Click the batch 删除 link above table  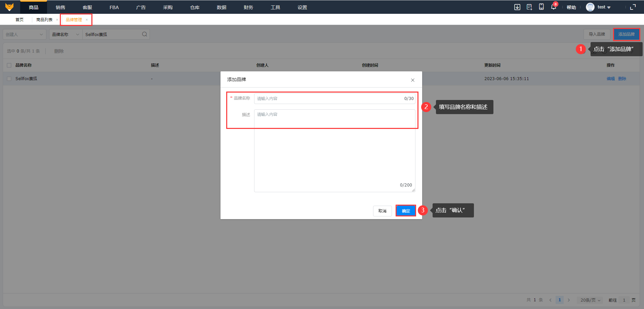pyautogui.click(x=59, y=51)
